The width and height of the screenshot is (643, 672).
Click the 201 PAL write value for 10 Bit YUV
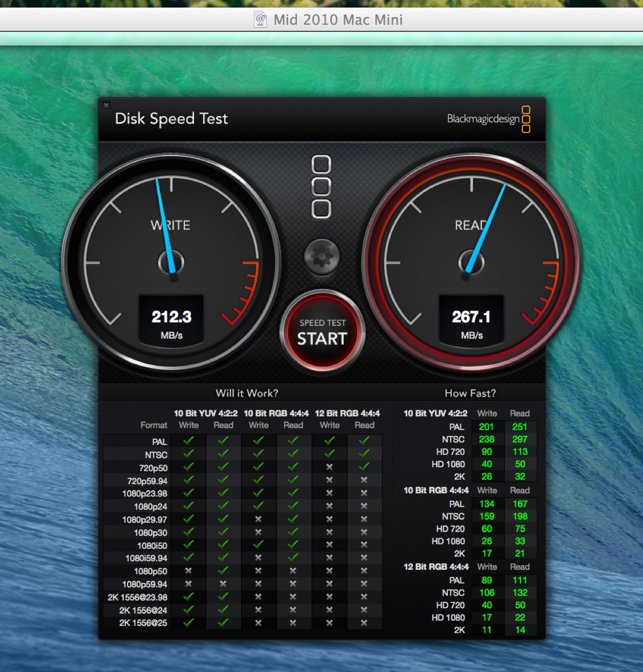[x=486, y=427]
